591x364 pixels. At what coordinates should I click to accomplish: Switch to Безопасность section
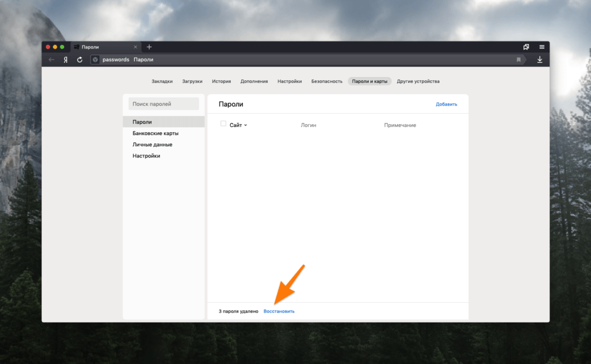(x=327, y=81)
